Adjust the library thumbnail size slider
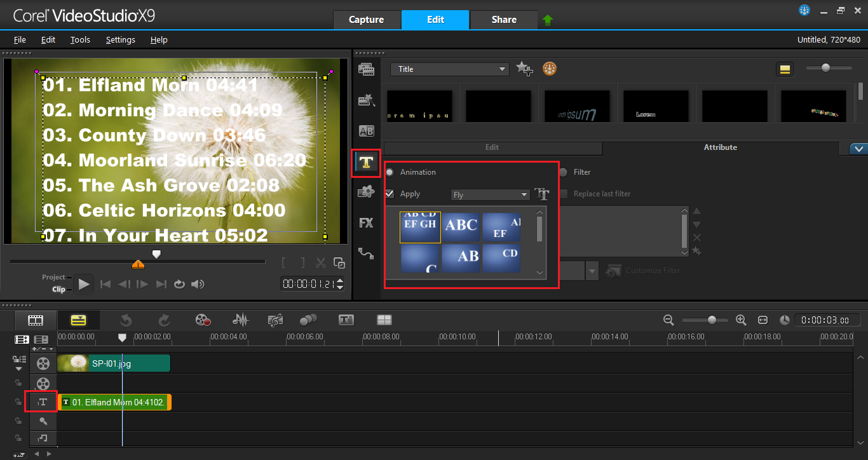The width and height of the screenshot is (868, 460). click(x=829, y=68)
